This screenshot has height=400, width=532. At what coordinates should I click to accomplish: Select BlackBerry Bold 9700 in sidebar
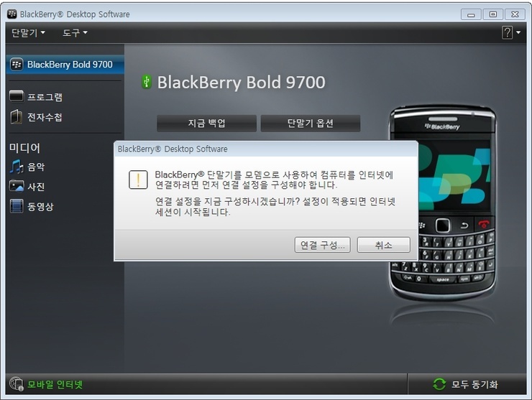pyautogui.click(x=65, y=65)
